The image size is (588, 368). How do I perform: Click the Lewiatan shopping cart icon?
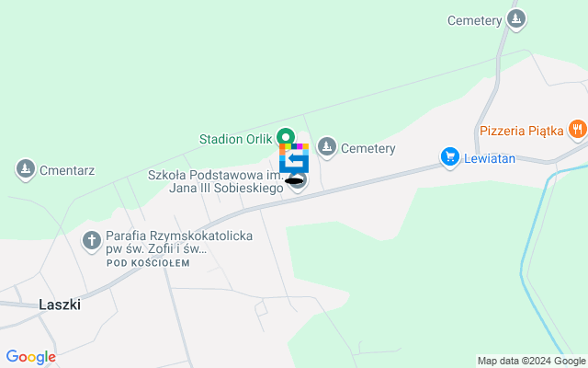tap(450, 157)
